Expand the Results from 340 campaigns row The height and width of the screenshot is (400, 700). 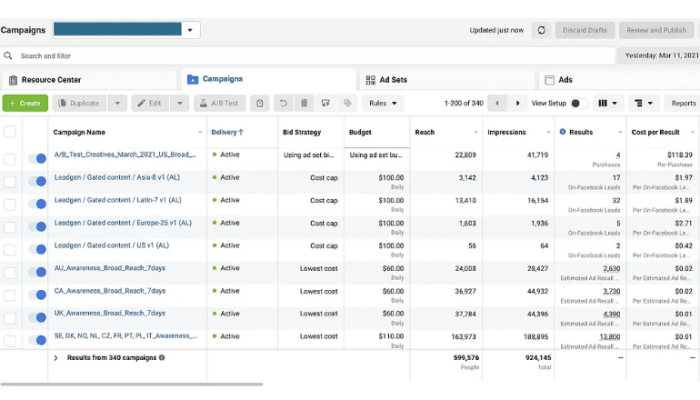(55, 357)
